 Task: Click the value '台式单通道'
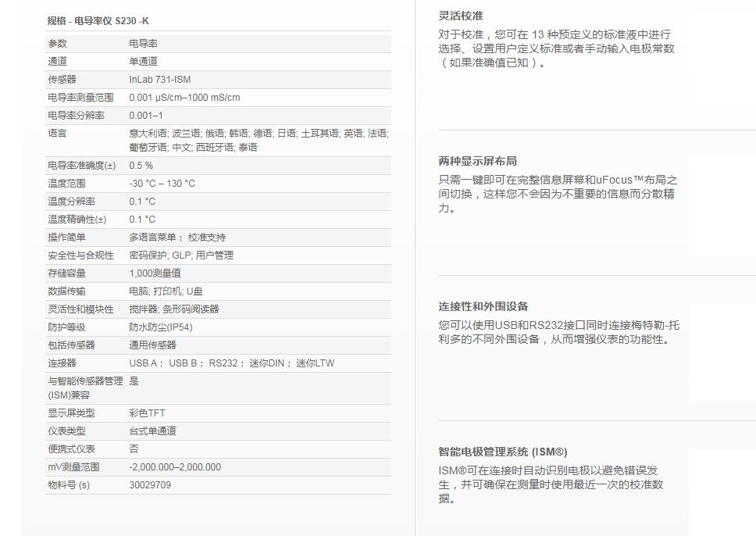(153, 431)
